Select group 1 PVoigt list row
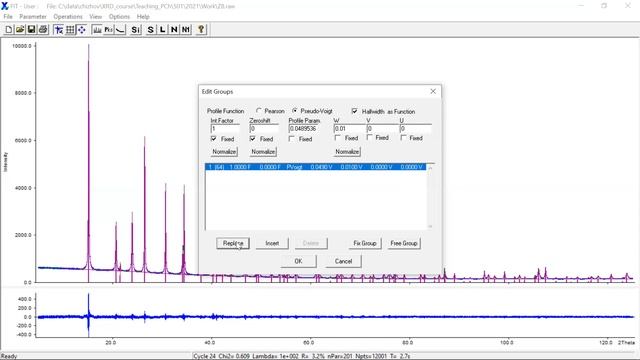640x360 pixels. tap(316, 167)
